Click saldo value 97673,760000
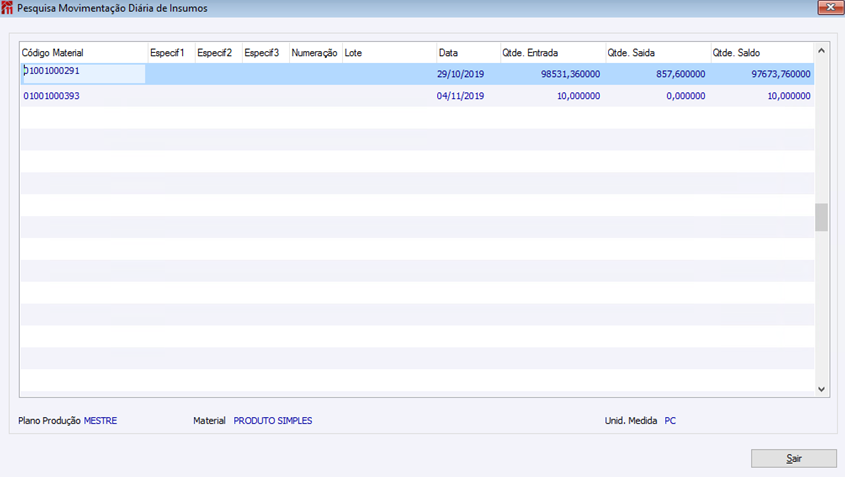The width and height of the screenshot is (845, 477). pyautogui.click(x=781, y=74)
